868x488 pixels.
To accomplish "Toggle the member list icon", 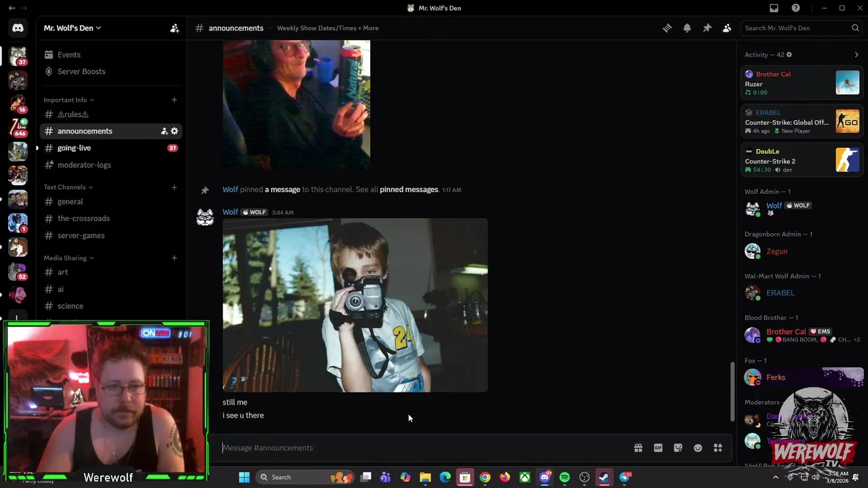I will pos(727,28).
